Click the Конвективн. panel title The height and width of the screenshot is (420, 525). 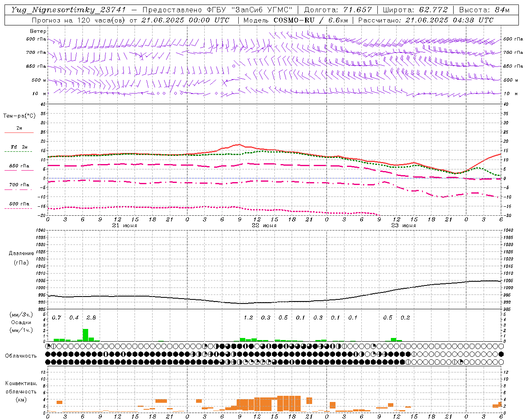[x=21, y=383]
